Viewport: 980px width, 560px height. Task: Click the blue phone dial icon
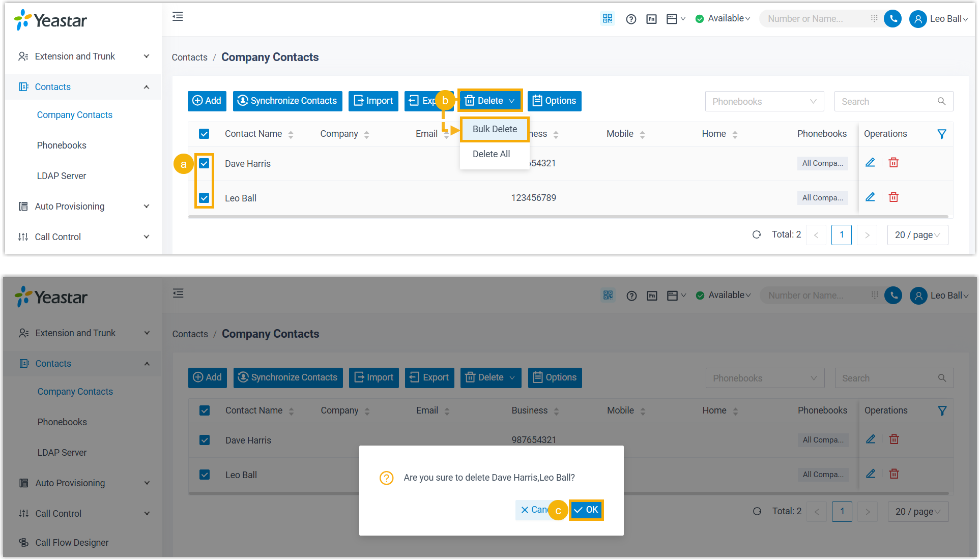coord(892,19)
